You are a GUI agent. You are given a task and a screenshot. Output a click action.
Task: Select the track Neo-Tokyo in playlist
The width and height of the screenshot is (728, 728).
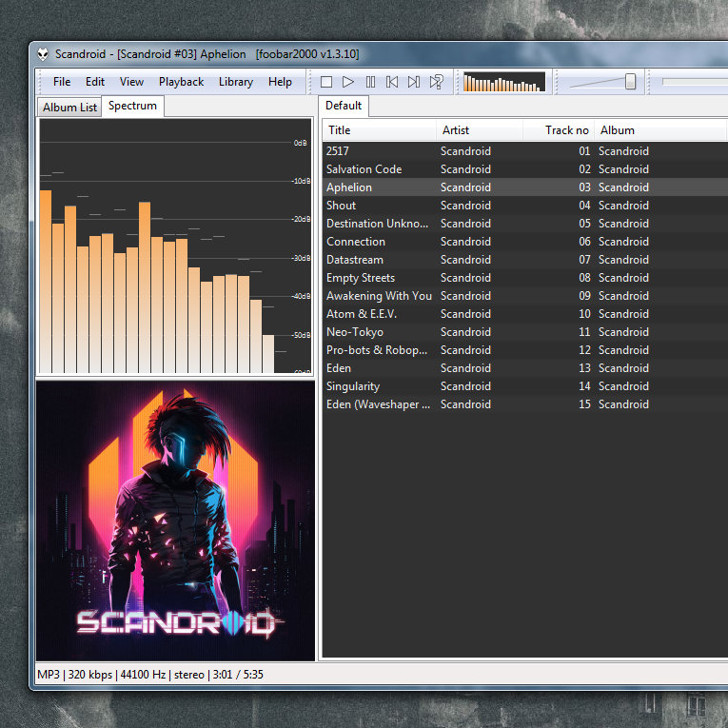click(x=355, y=332)
